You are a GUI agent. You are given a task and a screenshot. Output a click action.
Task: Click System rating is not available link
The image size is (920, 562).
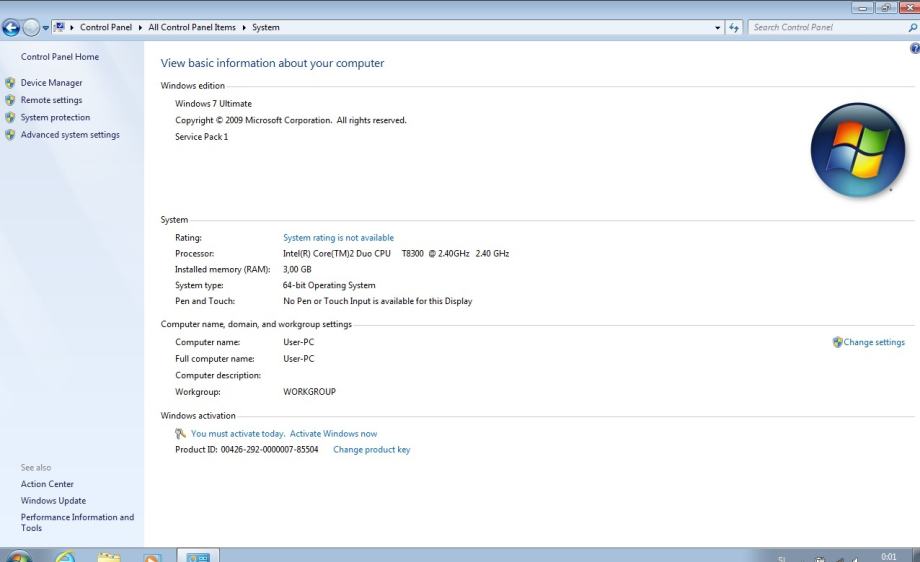click(x=339, y=238)
